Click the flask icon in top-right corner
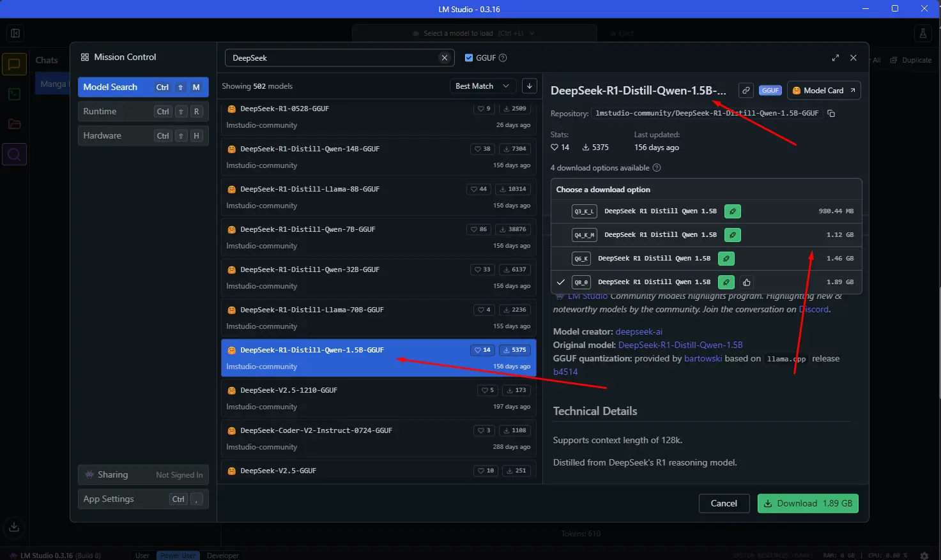The width and height of the screenshot is (941, 560). (923, 33)
